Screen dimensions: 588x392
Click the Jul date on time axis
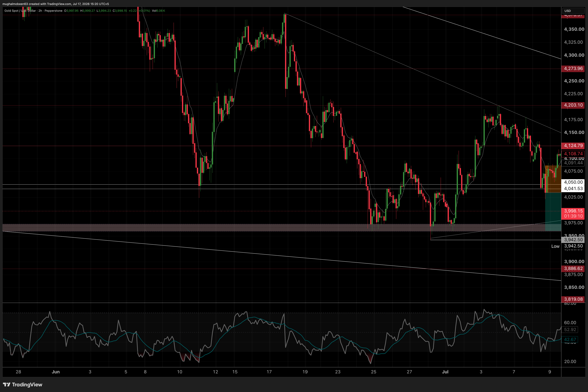point(445,372)
